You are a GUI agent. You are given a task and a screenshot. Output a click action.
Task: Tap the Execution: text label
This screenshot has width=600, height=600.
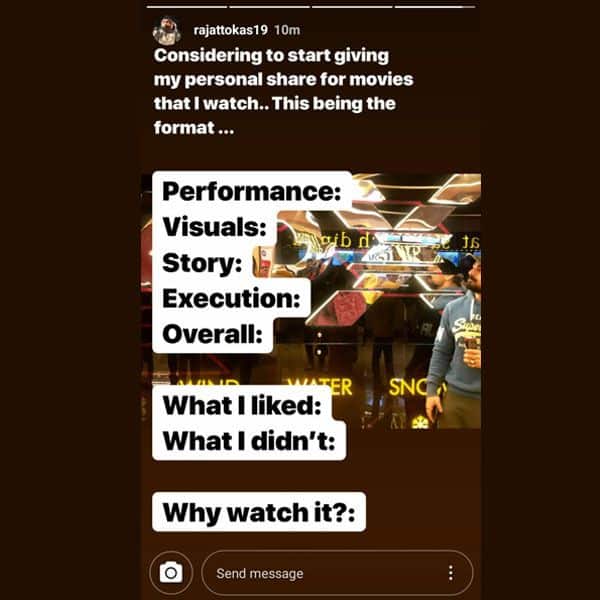point(231,298)
